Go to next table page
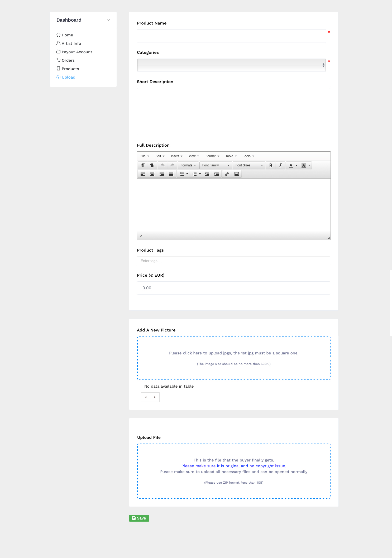Viewport: 392px width, 558px height. pyautogui.click(x=155, y=397)
